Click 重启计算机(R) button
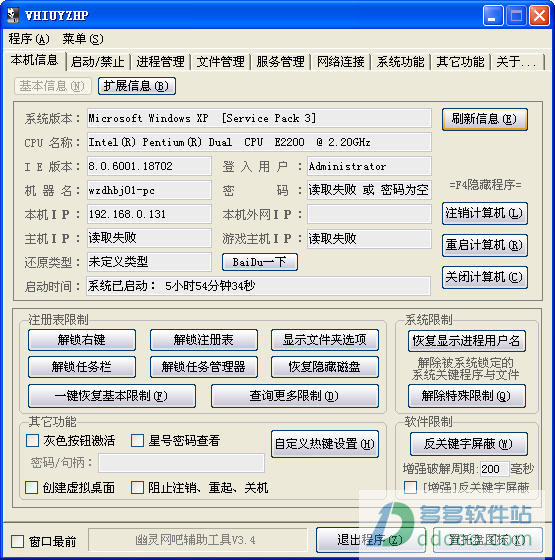 [485, 245]
